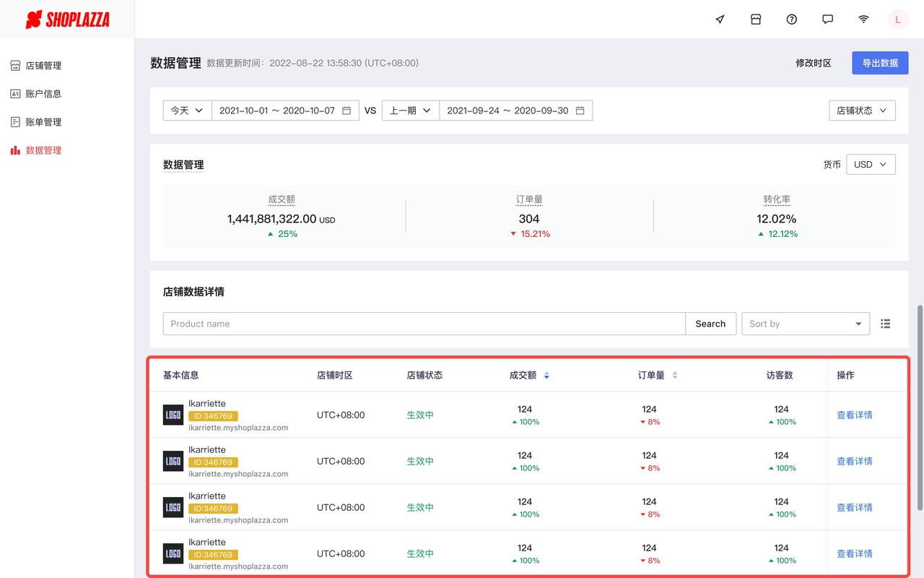Viewport: 924px width, 578px height.
Task: Click calendar icon in the 2021-10-01 date range
Action: pyautogui.click(x=346, y=111)
